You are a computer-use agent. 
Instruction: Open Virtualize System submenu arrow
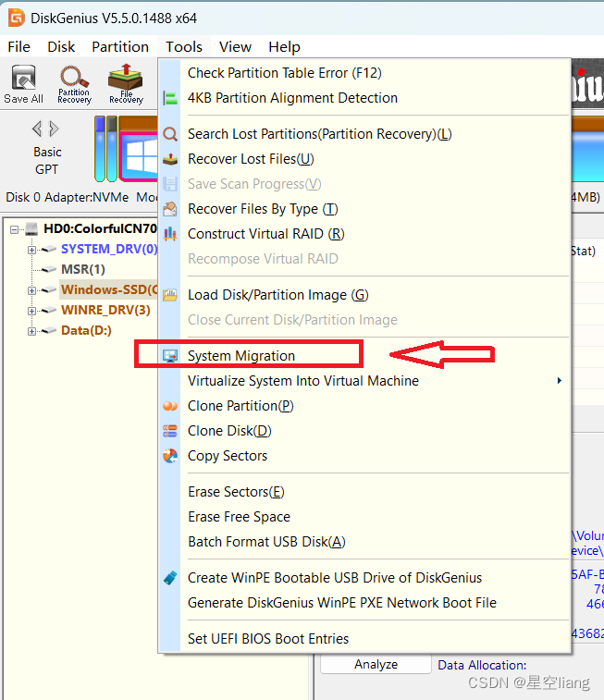point(559,381)
